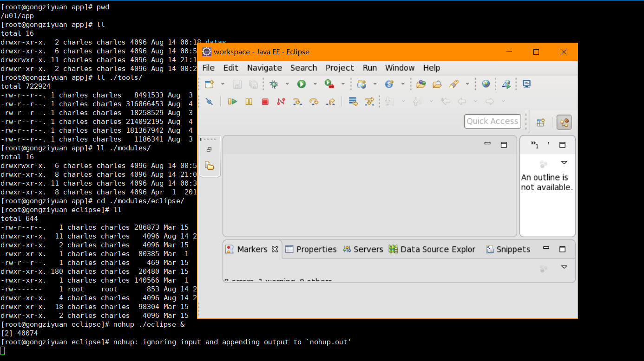Click the yellow Suspend icon
644x361 pixels.
click(249, 101)
